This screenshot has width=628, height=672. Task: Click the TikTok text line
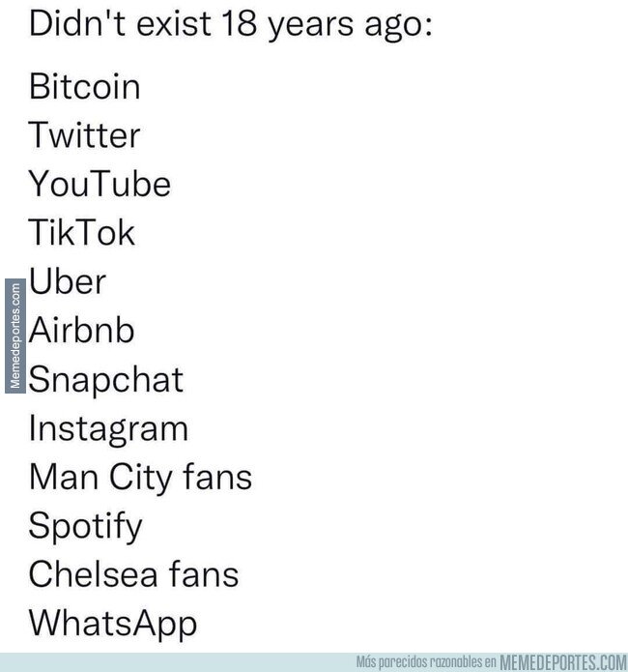pyautogui.click(x=82, y=233)
